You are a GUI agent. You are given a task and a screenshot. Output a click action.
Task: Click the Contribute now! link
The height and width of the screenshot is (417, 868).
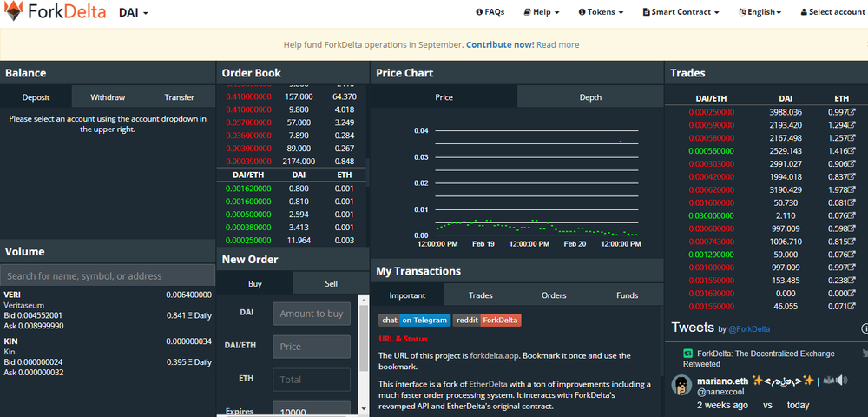500,45
